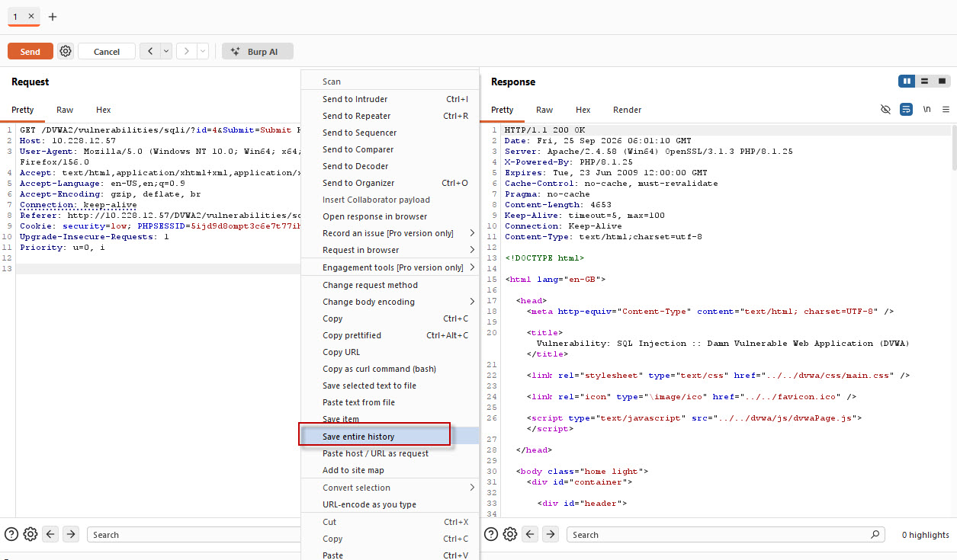The height and width of the screenshot is (560, 957).
Task: Expand the Convert selection submenu
Action: [x=472, y=488]
